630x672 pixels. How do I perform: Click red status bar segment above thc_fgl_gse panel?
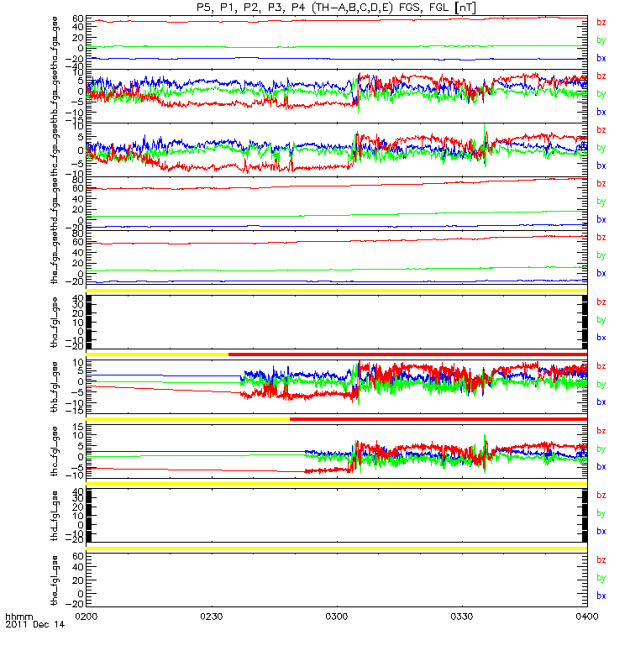point(438,419)
